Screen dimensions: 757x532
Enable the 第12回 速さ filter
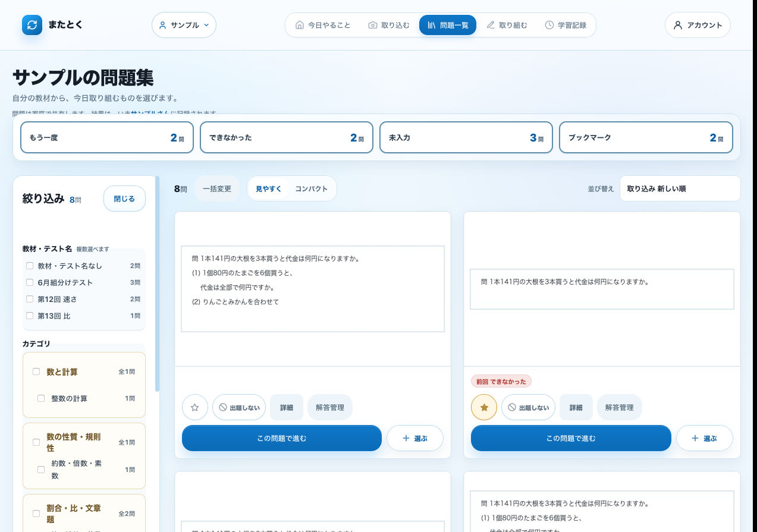coord(30,299)
